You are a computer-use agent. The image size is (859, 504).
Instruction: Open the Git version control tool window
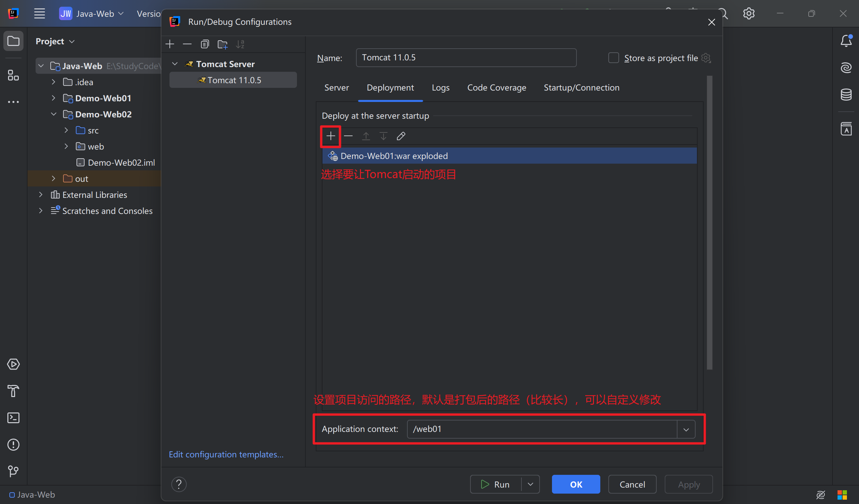point(13,471)
